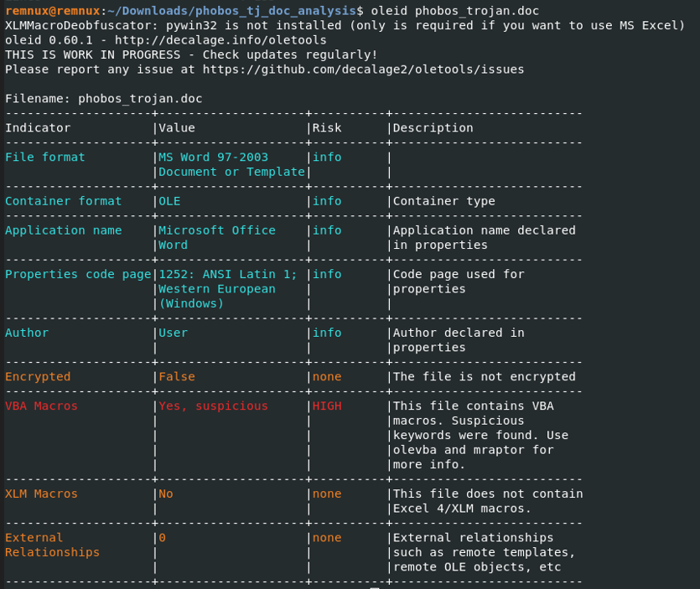Click the XLM Macros indicator
The height and width of the screenshot is (589, 700).
pyautogui.click(x=41, y=494)
